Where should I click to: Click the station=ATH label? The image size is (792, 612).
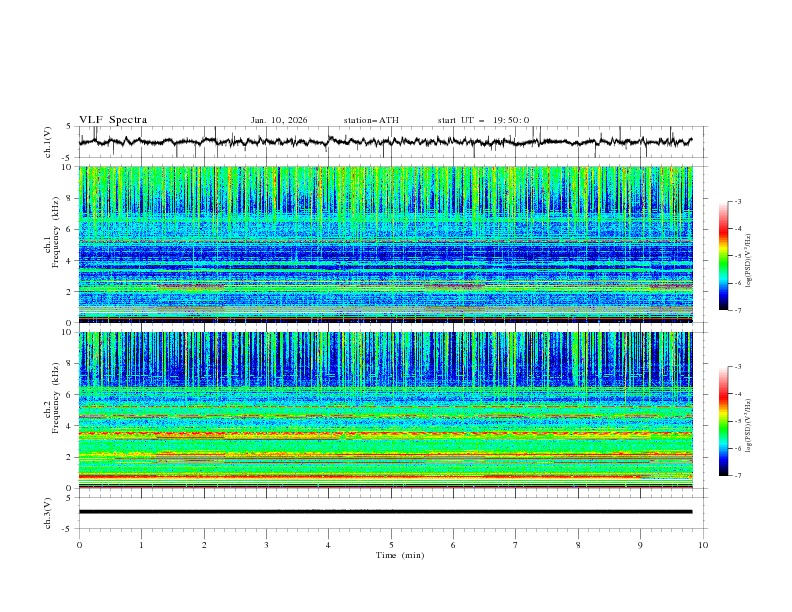click(371, 120)
